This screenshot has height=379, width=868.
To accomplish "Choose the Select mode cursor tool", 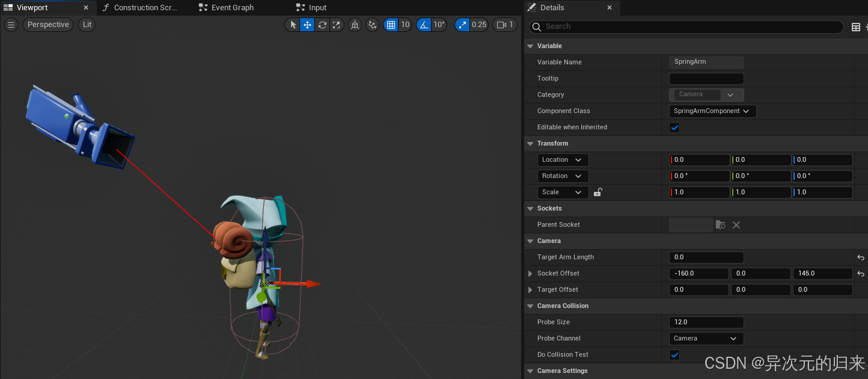I will 293,25.
